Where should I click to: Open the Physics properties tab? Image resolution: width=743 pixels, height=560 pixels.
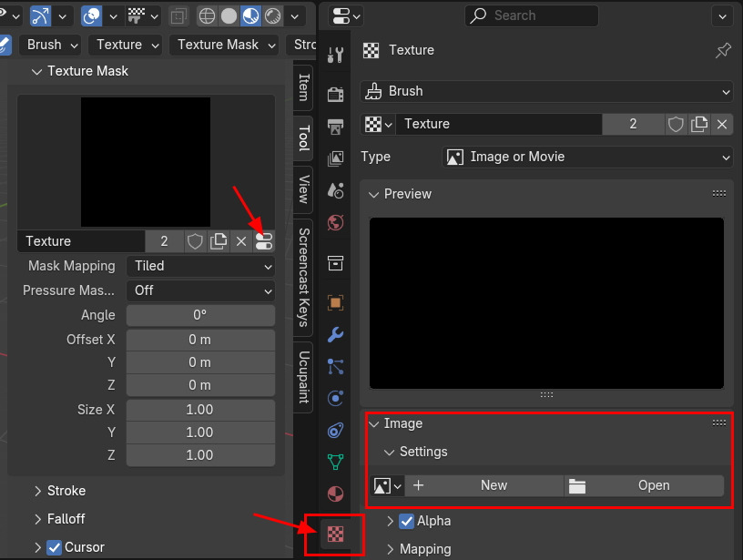click(335, 399)
